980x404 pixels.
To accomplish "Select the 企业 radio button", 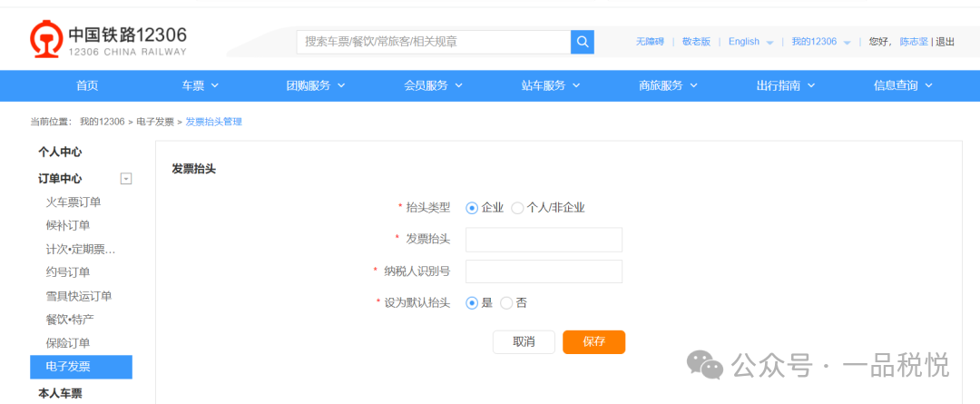I will tap(472, 208).
